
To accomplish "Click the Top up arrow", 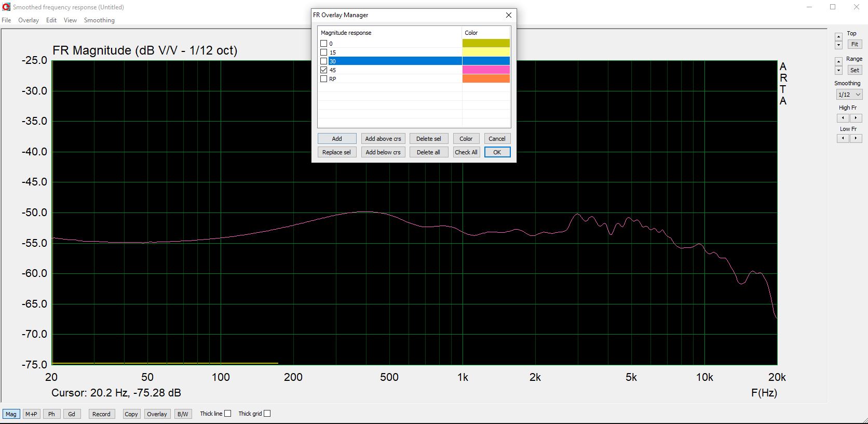I will (838, 37).
